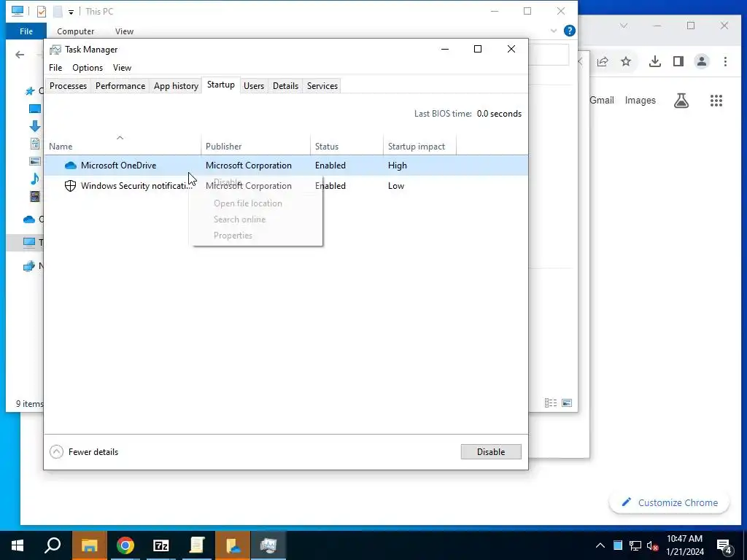Open the App history tab

point(176,86)
